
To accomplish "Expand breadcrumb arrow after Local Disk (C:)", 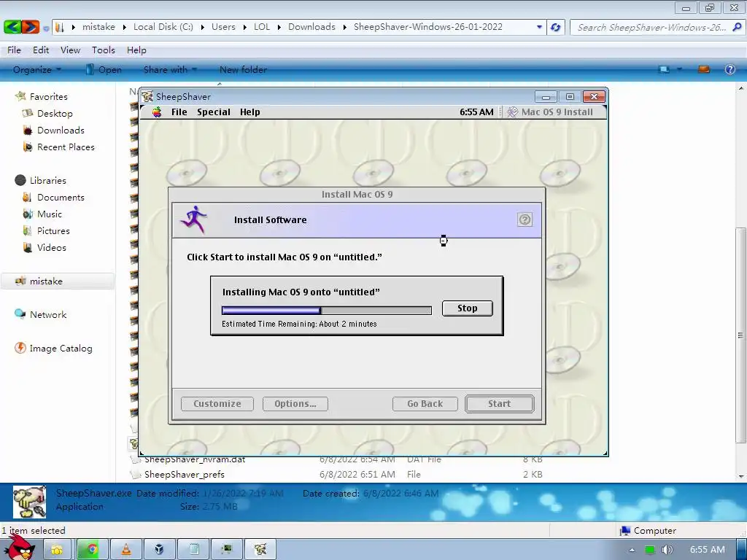I will point(202,27).
